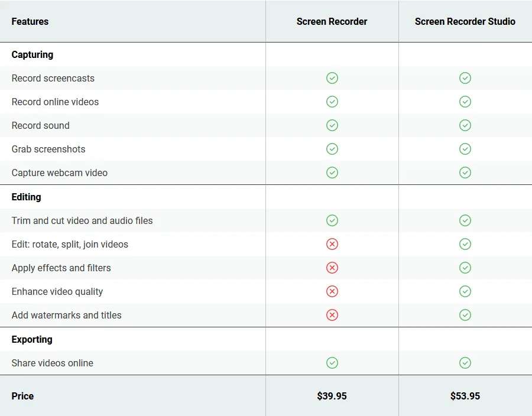The height and width of the screenshot is (416, 532).
Task: Click the Exporting section heading
Action: (32, 339)
